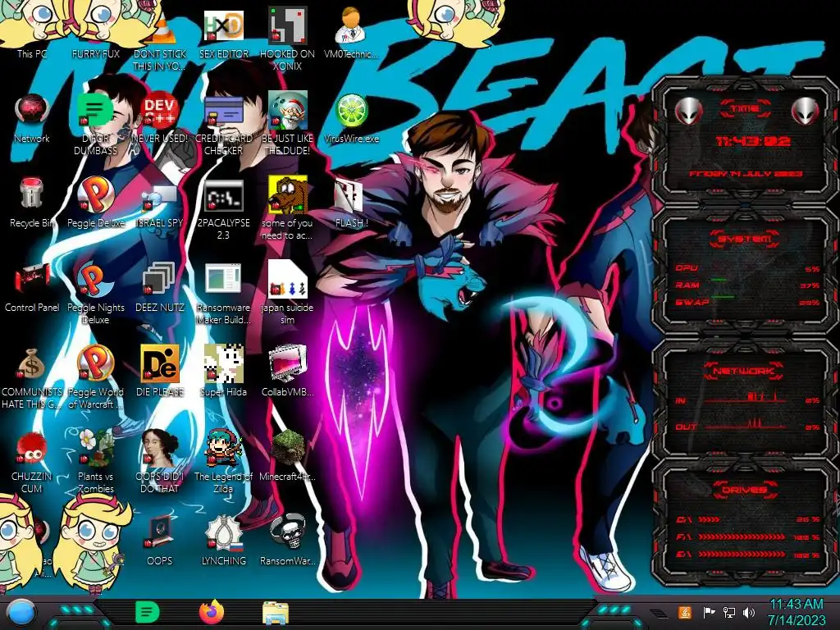The height and width of the screenshot is (630, 840).
Task: Open the green chat app pinned to the taskbar
Action: (147, 612)
